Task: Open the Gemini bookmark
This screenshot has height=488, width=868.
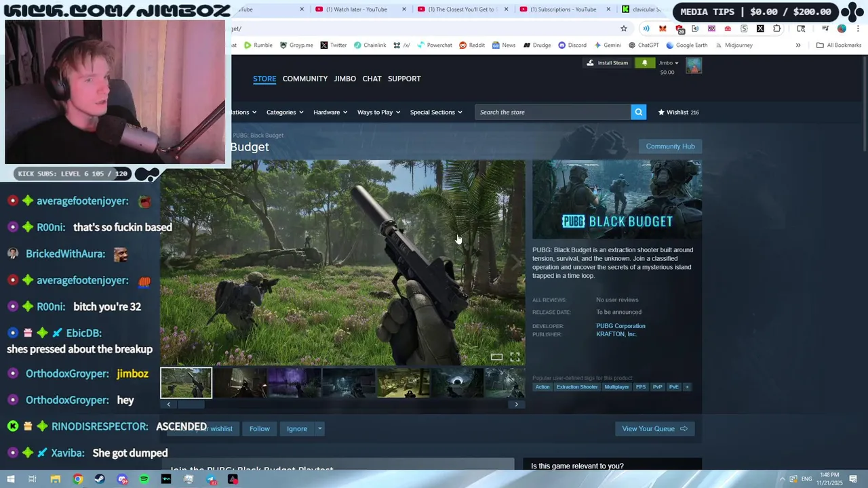Action: point(607,45)
